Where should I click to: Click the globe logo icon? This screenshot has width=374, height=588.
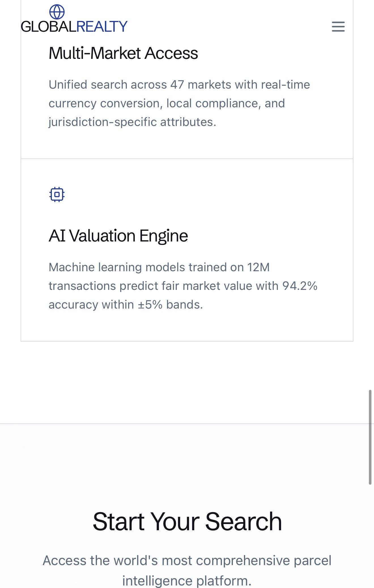point(57,12)
